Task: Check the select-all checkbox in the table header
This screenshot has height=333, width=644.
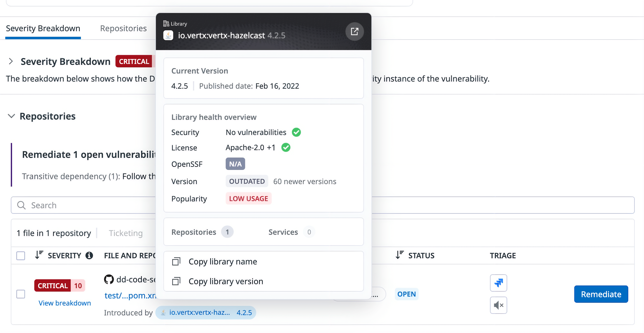Action: coord(20,255)
